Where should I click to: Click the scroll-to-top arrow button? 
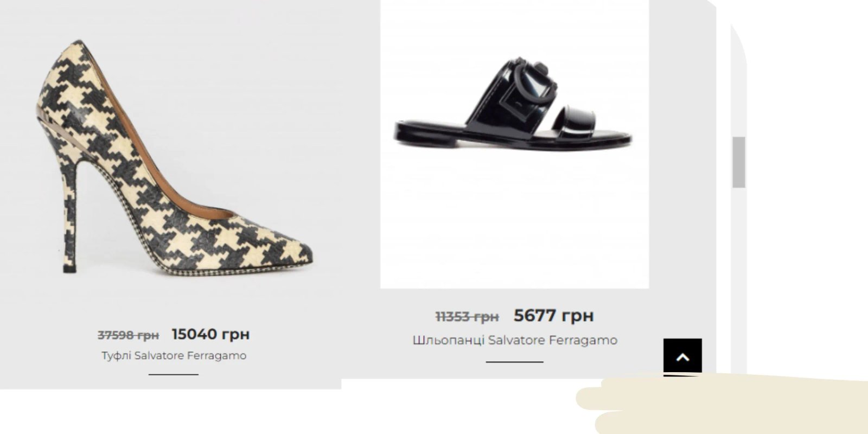(682, 356)
